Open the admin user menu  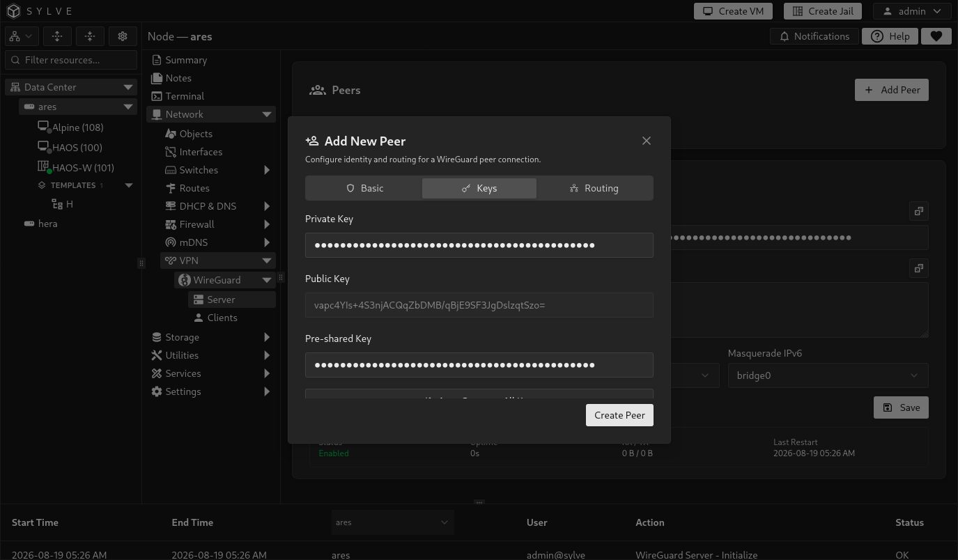pos(912,11)
